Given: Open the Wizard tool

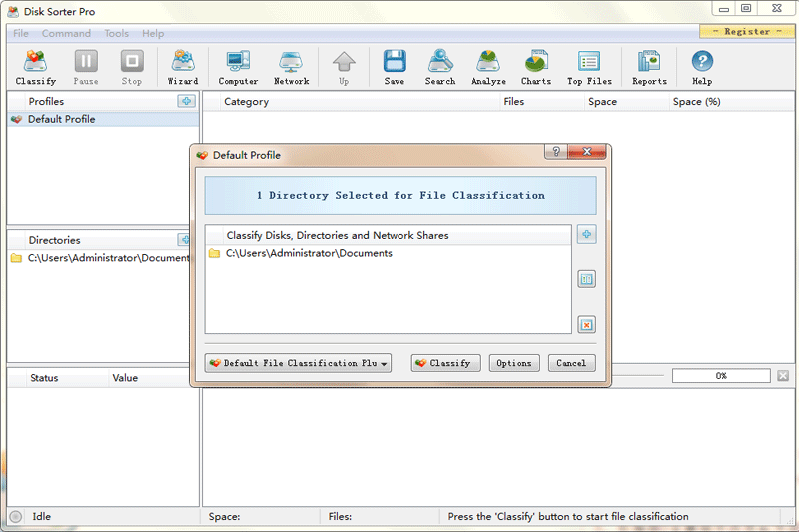Looking at the screenshot, I should (183, 67).
